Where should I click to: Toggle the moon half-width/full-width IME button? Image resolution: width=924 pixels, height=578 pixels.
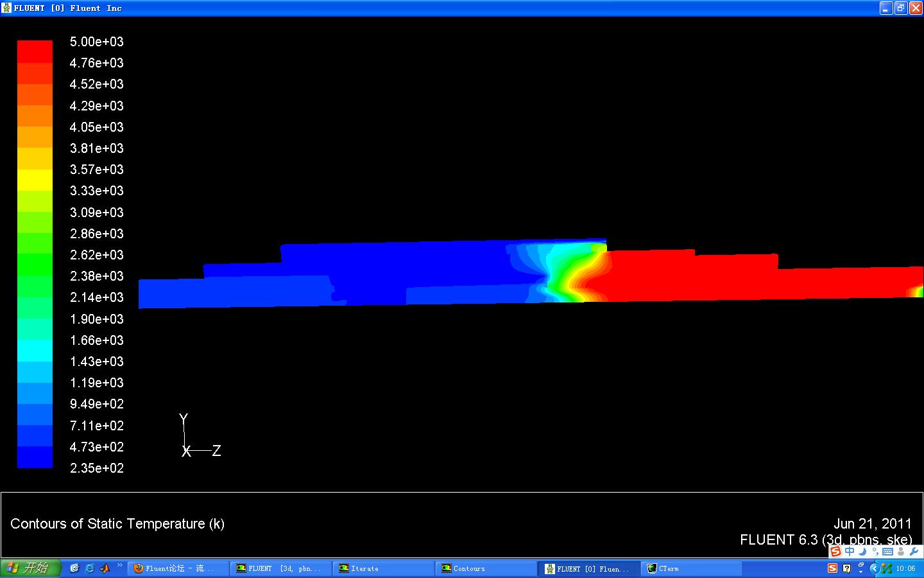[x=862, y=552]
